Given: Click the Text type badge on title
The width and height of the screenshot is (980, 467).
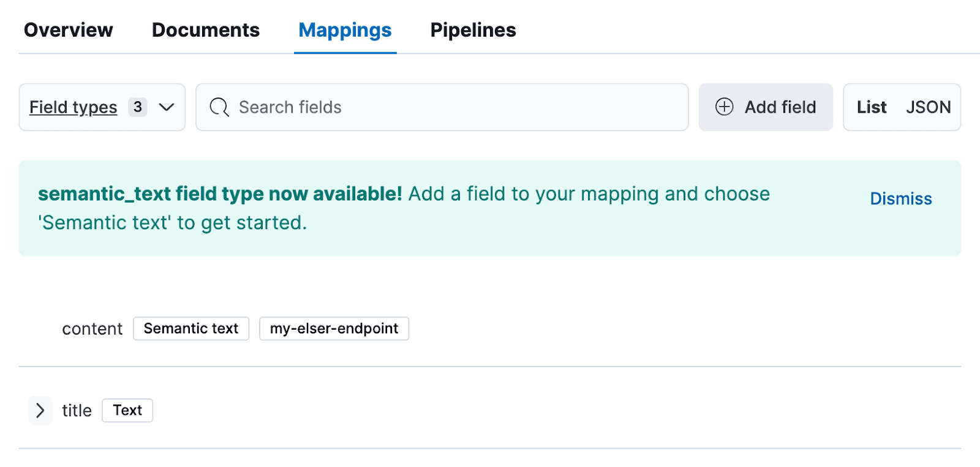Looking at the screenshot, I should tap(127, 410).
